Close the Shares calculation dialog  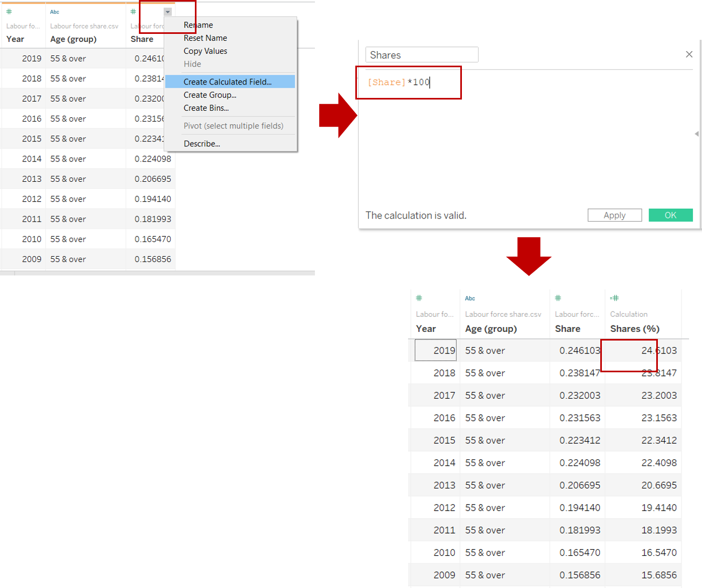[x=689, y=54]
